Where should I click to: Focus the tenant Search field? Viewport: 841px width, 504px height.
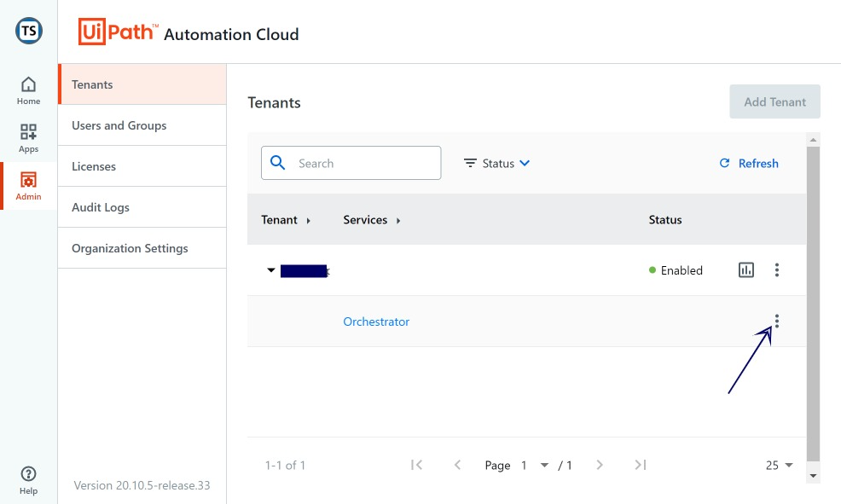(x=351, y=163)
